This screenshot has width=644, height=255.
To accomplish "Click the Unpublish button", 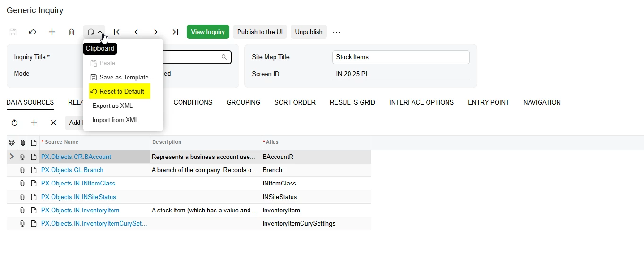I will click(309, 32).
